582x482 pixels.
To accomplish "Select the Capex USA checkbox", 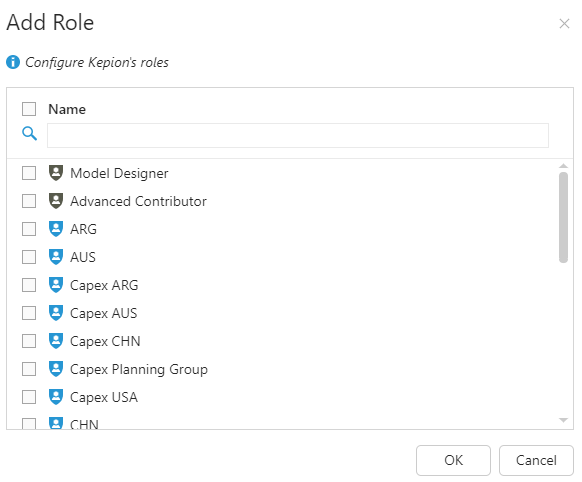I will (x=29, y=397).
